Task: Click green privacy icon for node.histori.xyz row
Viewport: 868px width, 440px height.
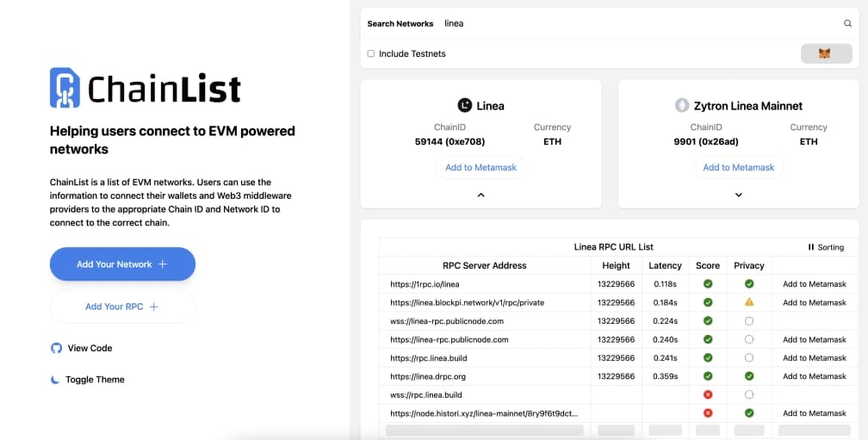Action: (749, 413)
